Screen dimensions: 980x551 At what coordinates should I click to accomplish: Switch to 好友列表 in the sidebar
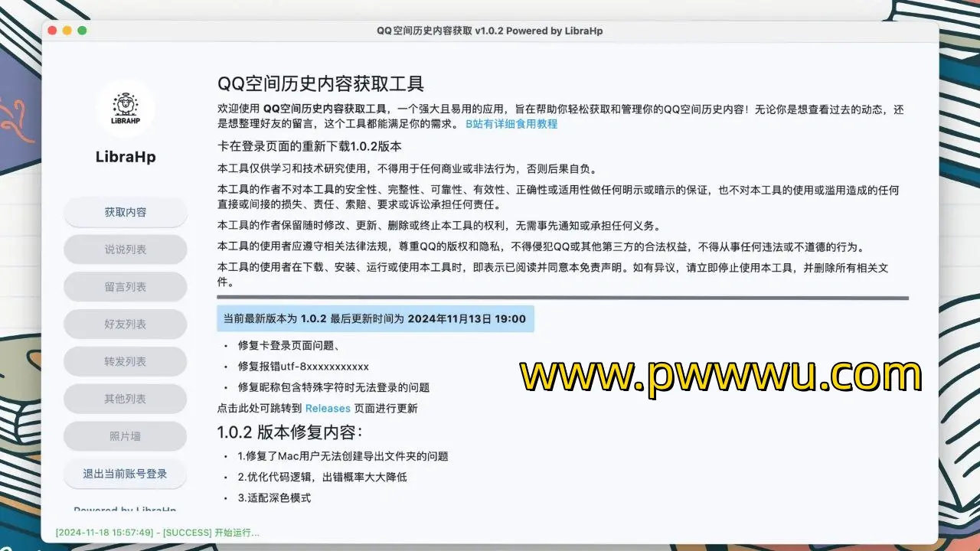tap(126, 324)
